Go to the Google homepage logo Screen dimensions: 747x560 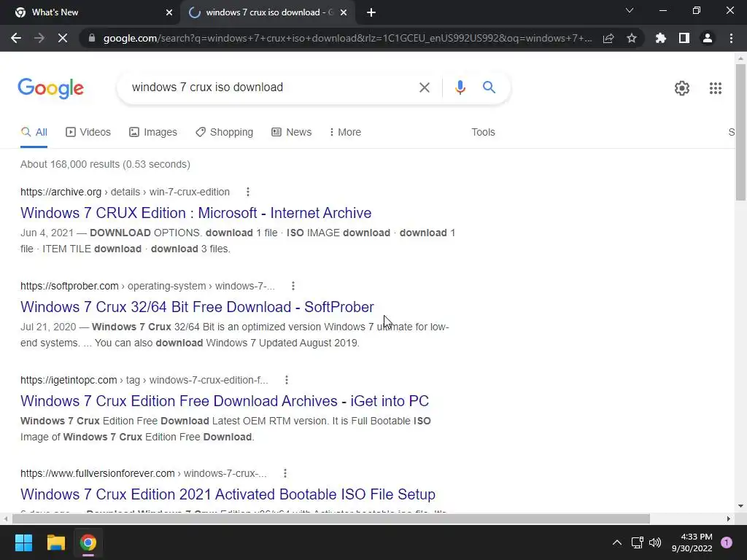click(x=50, y=88)
